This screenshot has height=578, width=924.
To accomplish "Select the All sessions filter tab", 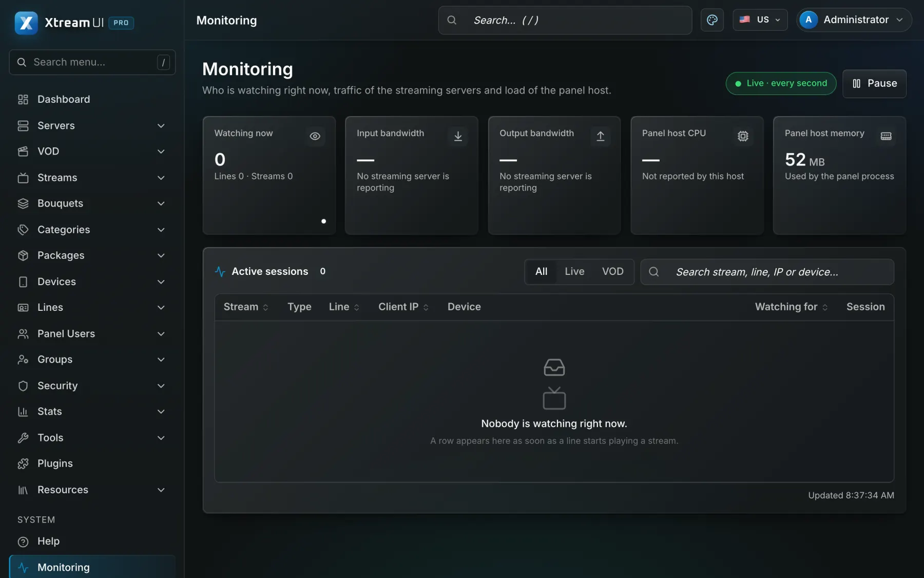I will pyautogui.click(x=541, y=272).
